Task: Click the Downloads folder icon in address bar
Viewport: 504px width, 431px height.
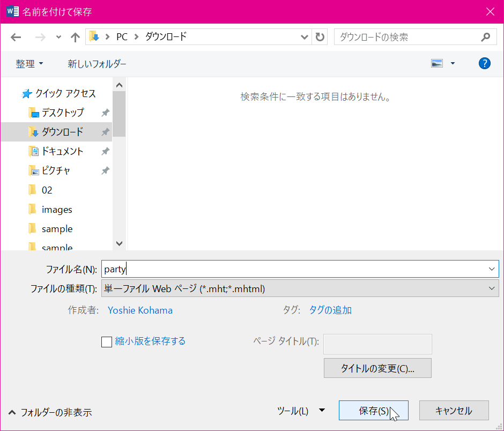Action: pyautogui.click(x=94, y=36)
